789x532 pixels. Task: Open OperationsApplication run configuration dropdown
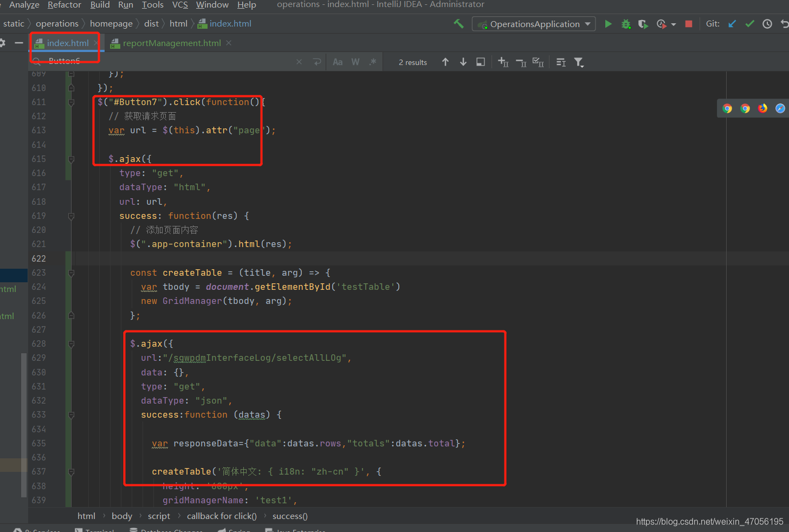tap(534, 24)
